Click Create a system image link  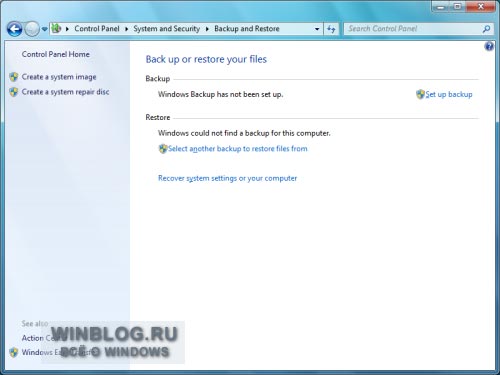click(x=59, y=77)
